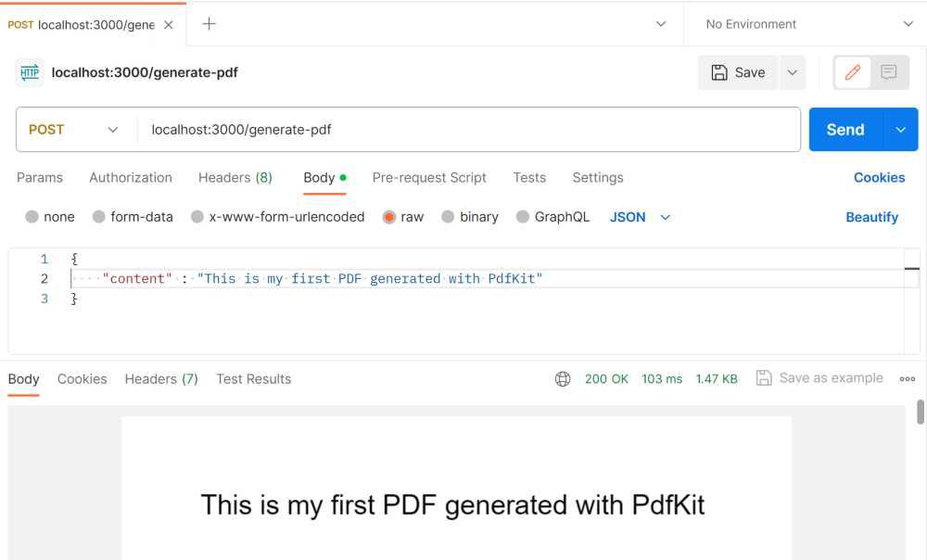Open a new request tab with plus icon
The height and width of the screenshot is (560, 927).
pyautogui.click(x=209, y=24)
